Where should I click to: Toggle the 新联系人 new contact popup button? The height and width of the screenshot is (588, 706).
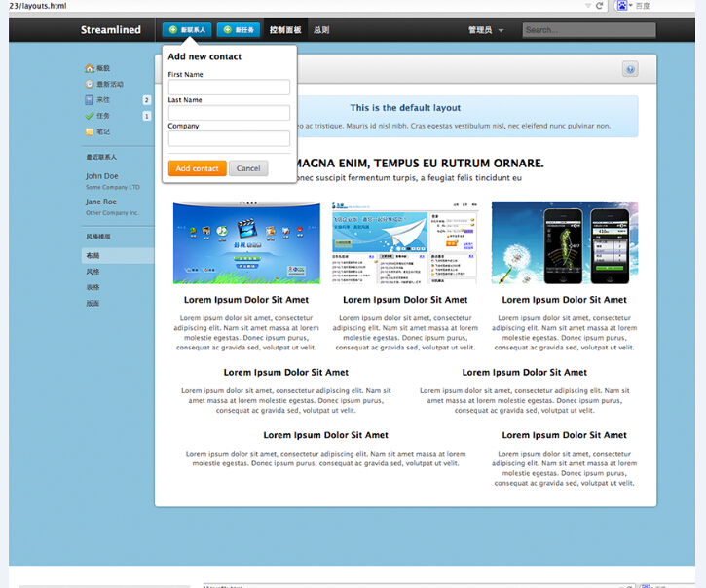click(187, 30)
